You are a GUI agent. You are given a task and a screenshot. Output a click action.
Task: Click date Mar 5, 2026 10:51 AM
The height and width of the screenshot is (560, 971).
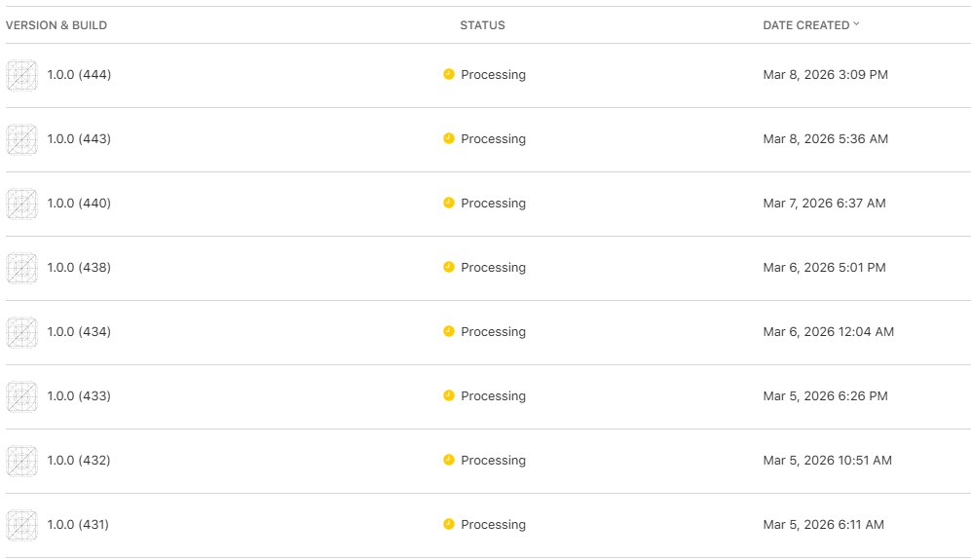pos(827,461)
